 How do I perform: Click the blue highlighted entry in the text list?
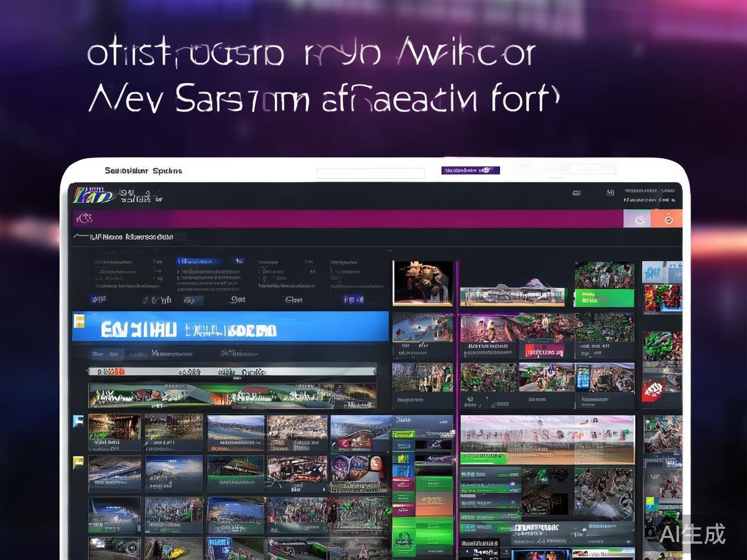click(x=199, y=262)
